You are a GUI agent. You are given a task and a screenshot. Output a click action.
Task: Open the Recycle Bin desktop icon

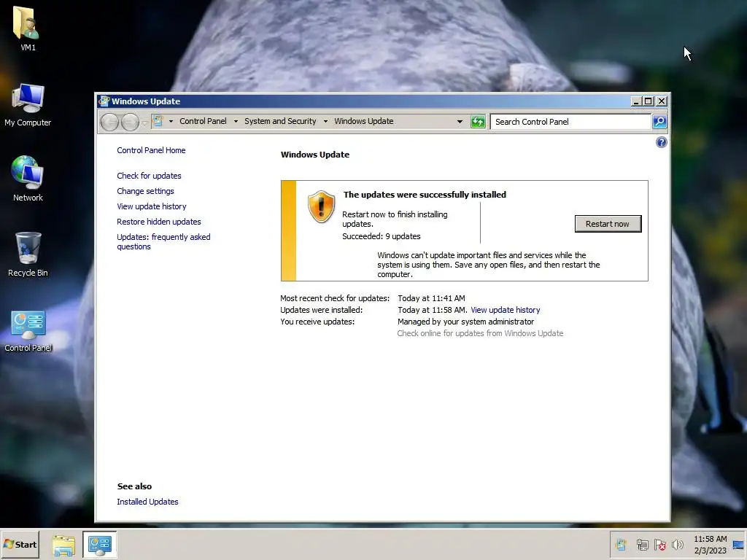coord(28,254)
